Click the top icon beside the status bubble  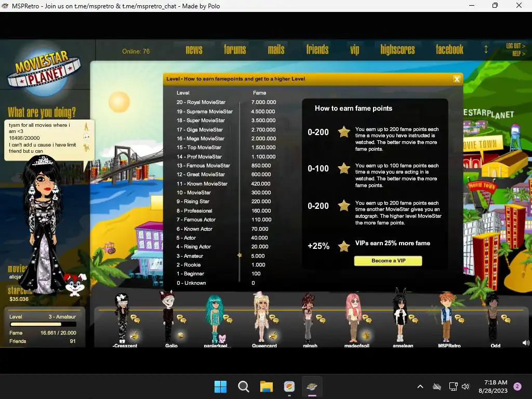click(86, 127)
